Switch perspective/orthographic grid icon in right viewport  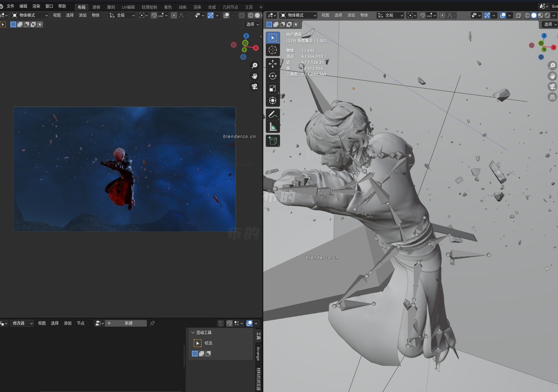[552, 97]
